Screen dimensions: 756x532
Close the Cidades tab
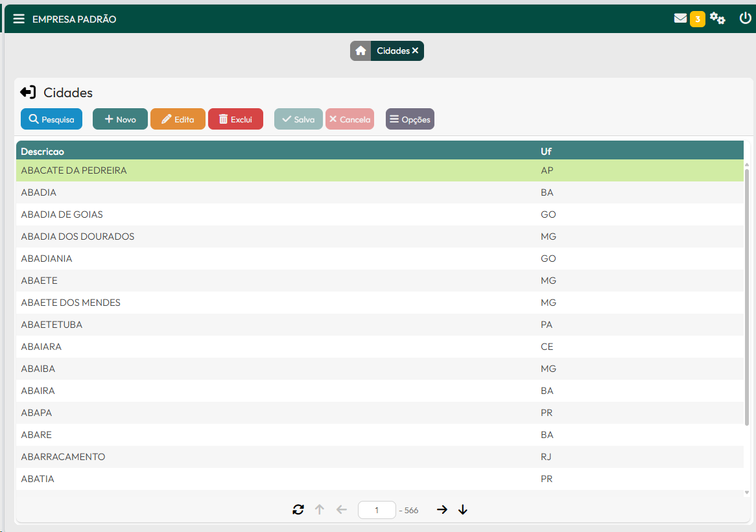(416, 51)
